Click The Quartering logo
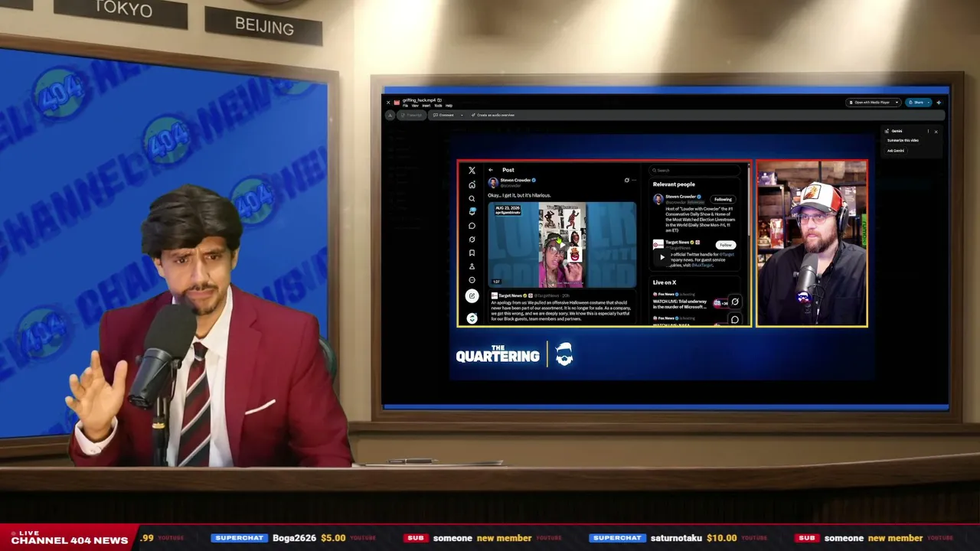980x551 pixels. click(514, 355)
